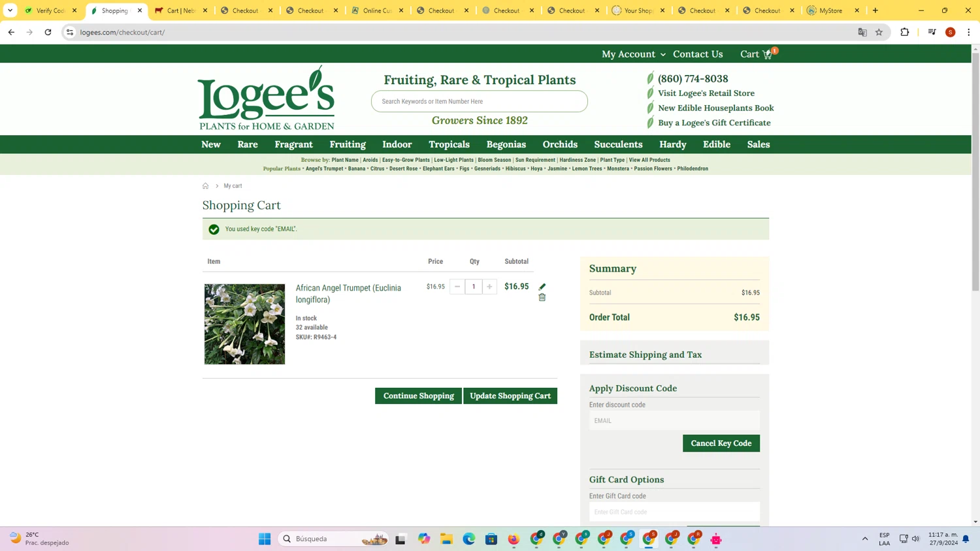Screen dimensions: 980x551
Task: Open File Explorer from the taskbar
Action: coord(446,539)
